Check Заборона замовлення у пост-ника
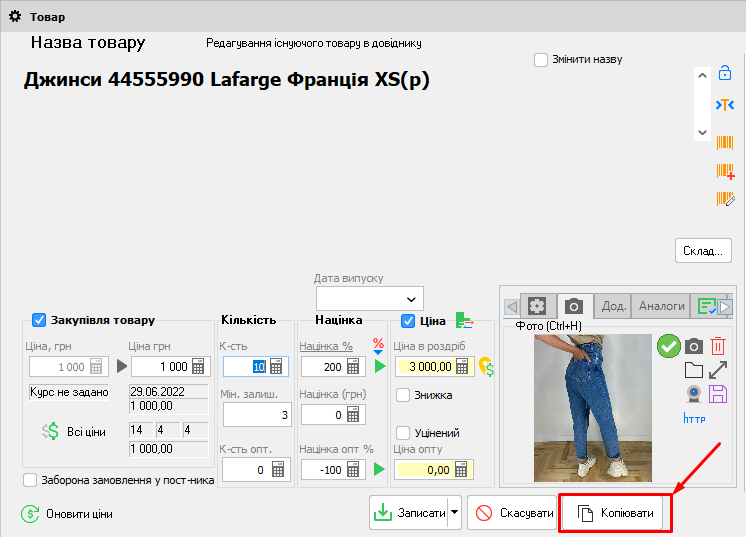The image size is (746, 537). pos(30,480)
